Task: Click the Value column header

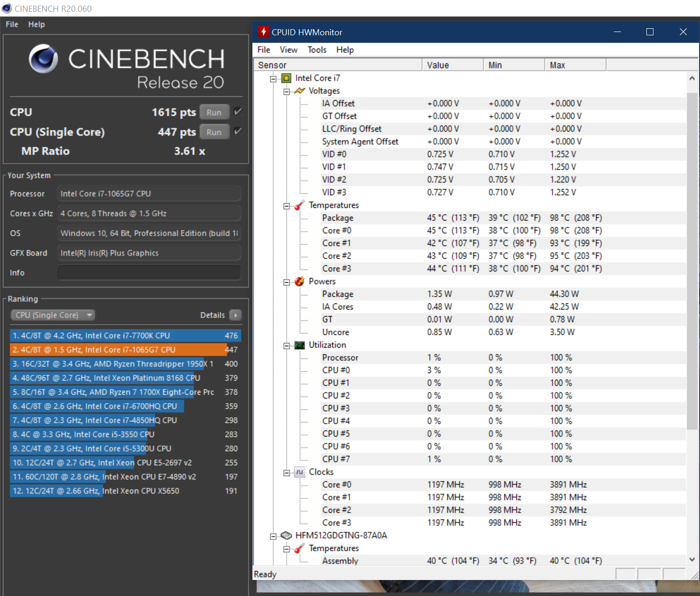Action: pos(453,65)
